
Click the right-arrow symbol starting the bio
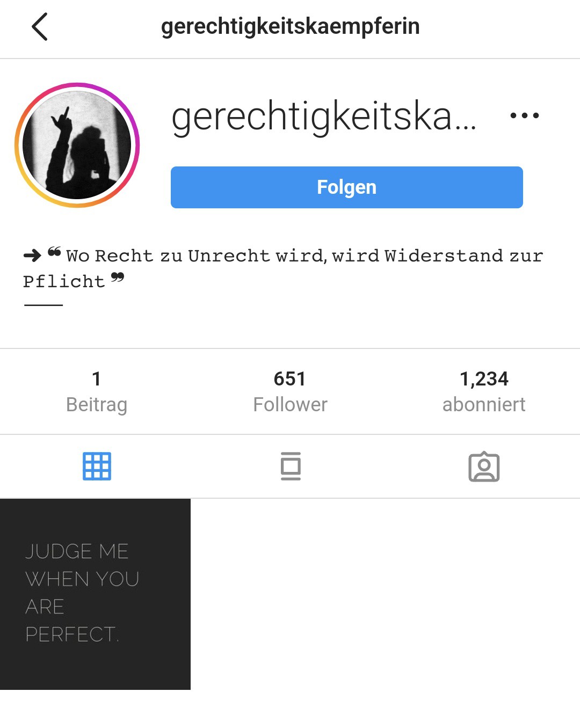pos(32,256)
